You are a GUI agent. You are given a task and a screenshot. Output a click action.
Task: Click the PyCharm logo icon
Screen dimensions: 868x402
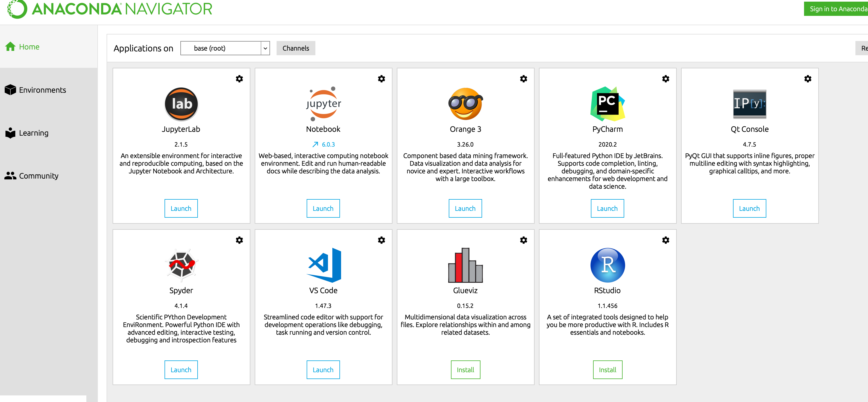click(x=607, y=104)
